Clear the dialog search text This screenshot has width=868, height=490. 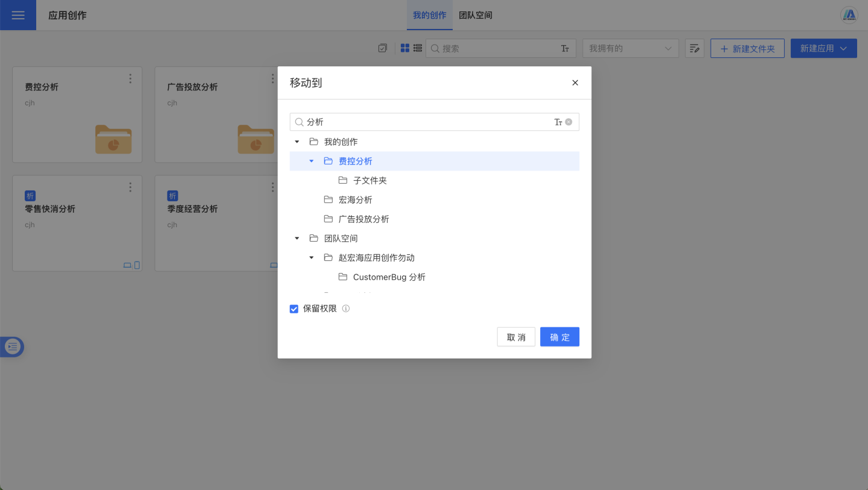568,122
